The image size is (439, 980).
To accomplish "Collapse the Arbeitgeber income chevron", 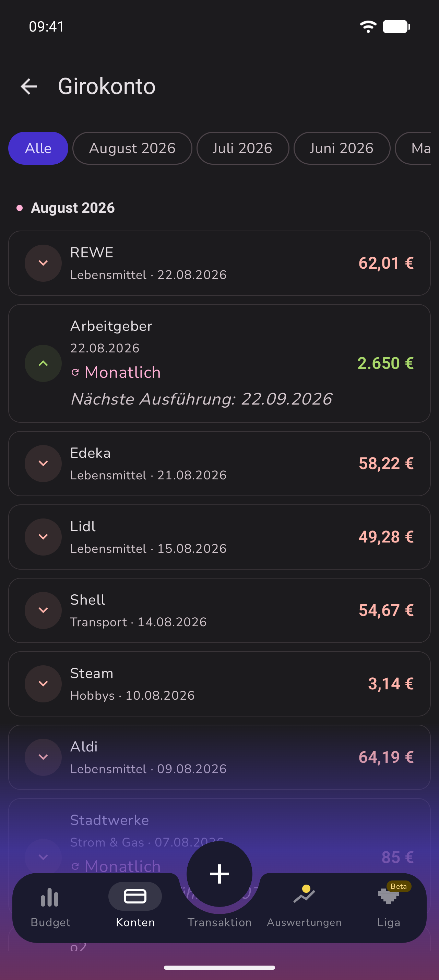I will [x=43, y=363].
